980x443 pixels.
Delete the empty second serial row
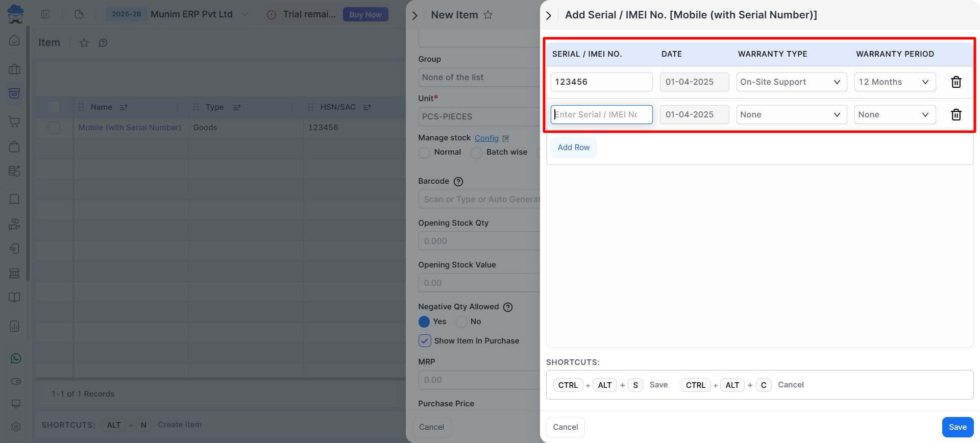956,115
